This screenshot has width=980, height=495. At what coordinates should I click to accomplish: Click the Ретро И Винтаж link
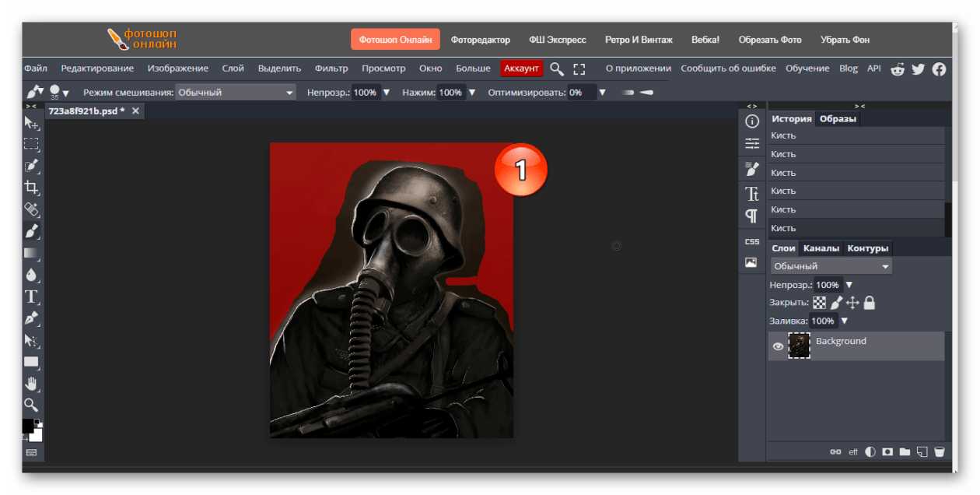[x=639, y=40]
